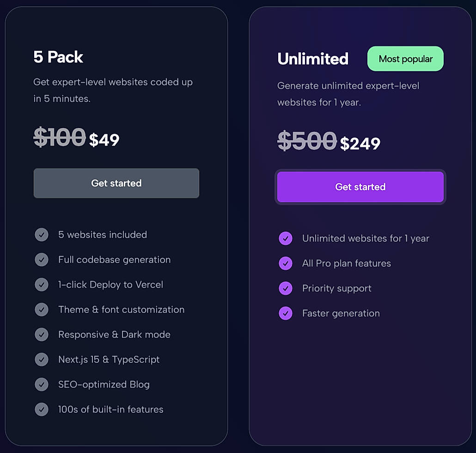Click the strikethrough $100 original price
The image size is (476, 453).
pyautogui.click(x=60, y=137)
